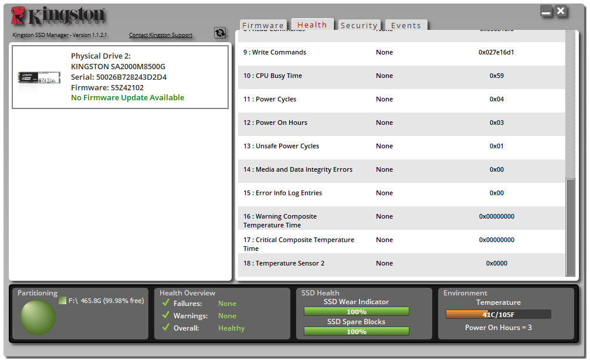
Task: Click the Environment panel heading
Action: coord(465,293)
